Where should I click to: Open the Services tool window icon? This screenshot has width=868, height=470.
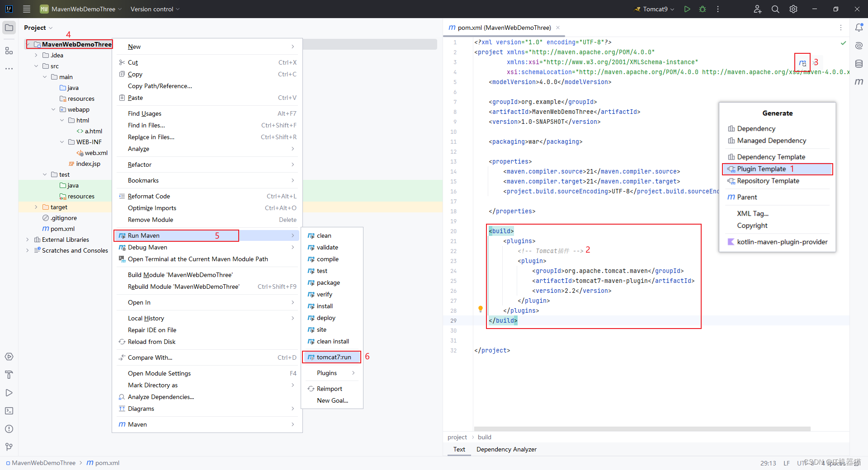tap(9, 357)
